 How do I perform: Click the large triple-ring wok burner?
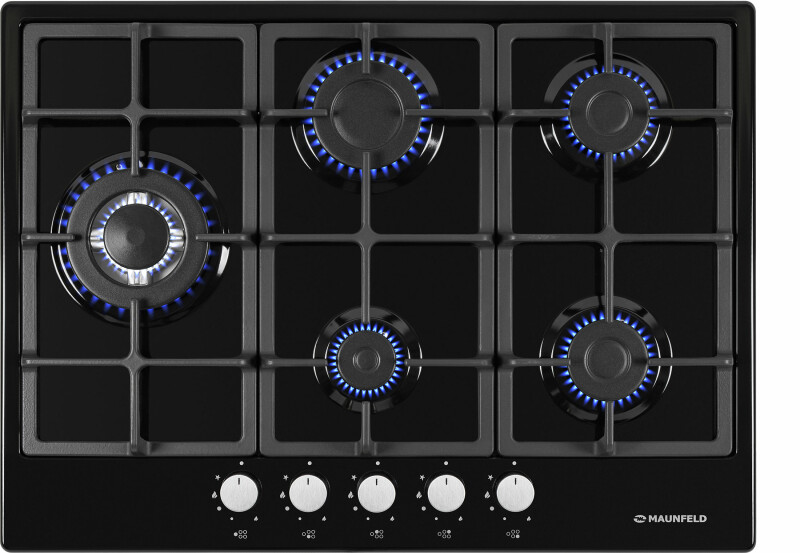pyautogui.click(x=137, y=237)
